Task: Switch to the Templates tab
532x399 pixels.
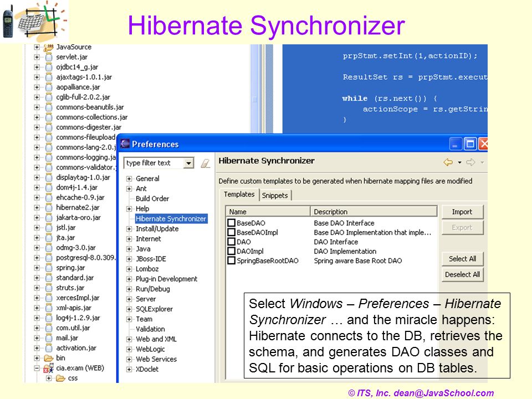Action: pyautogui.click(x=239, y=195)
